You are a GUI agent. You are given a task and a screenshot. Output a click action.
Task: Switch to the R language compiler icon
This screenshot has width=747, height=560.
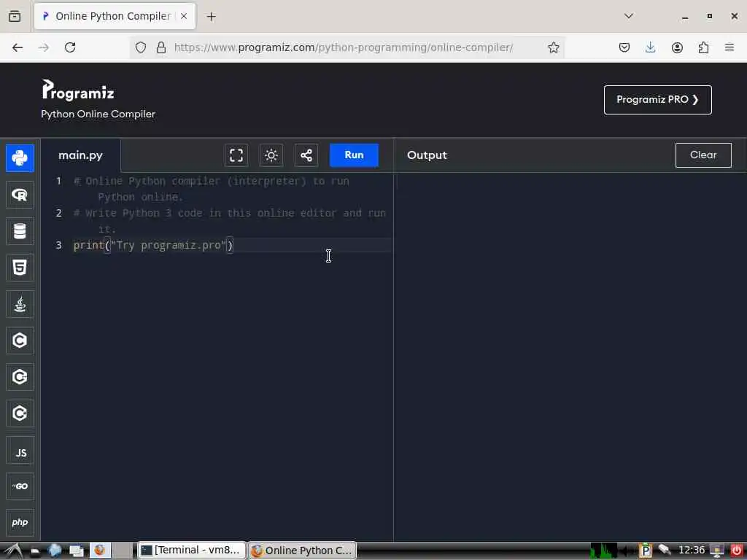[20, 195]
